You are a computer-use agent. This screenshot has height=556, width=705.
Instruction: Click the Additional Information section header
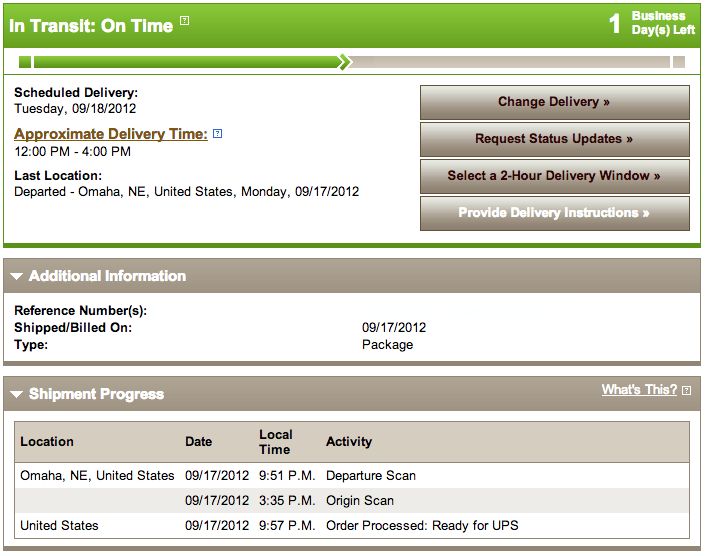(352, 276)
